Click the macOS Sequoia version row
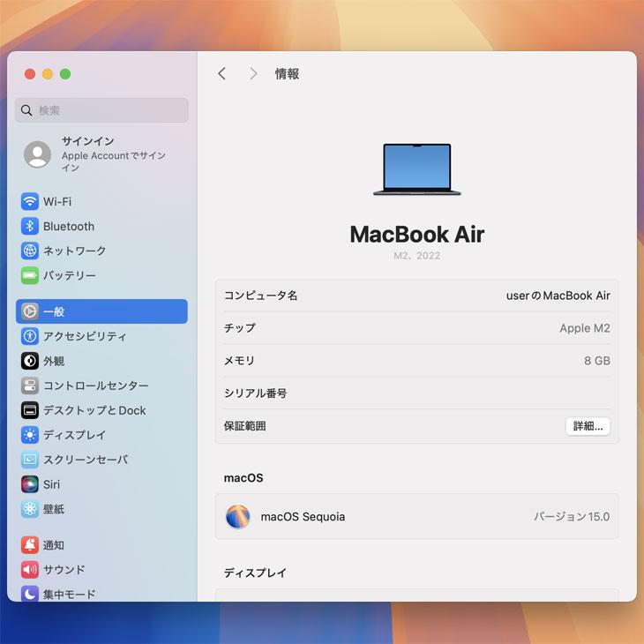Screen dimensions: 644x644 point(416,517)
